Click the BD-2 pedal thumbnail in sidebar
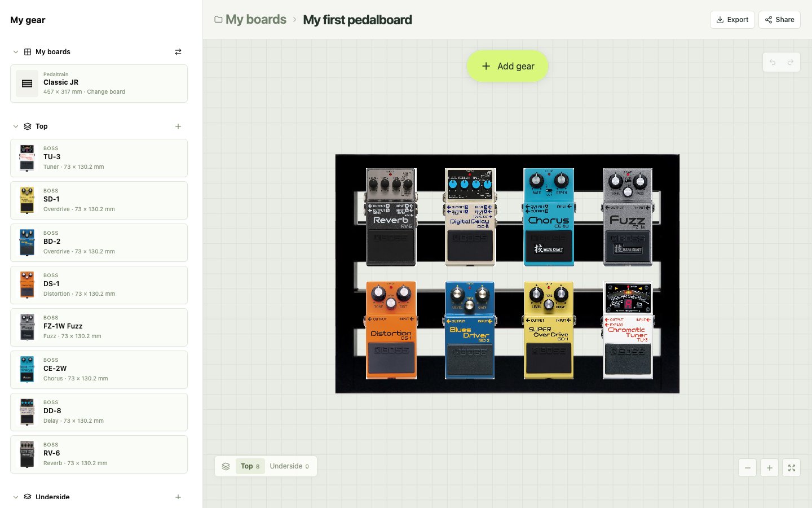Viewport: 812px width, 508px height. 27,243
